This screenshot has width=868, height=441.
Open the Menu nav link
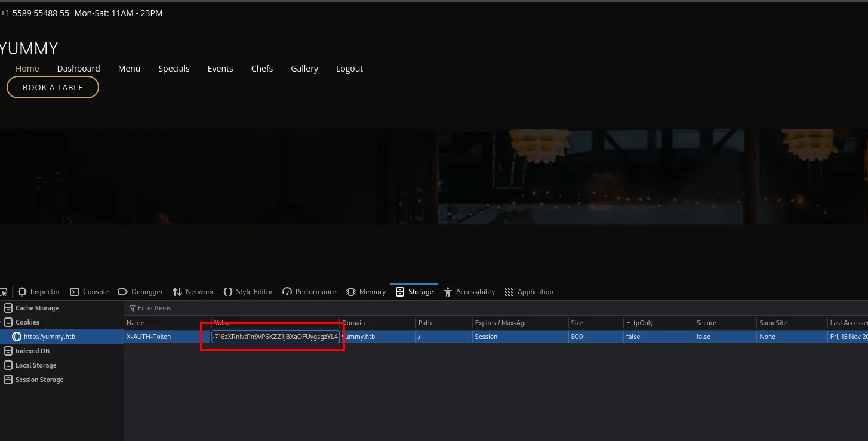pyautogui.click(x=129, y=69)
